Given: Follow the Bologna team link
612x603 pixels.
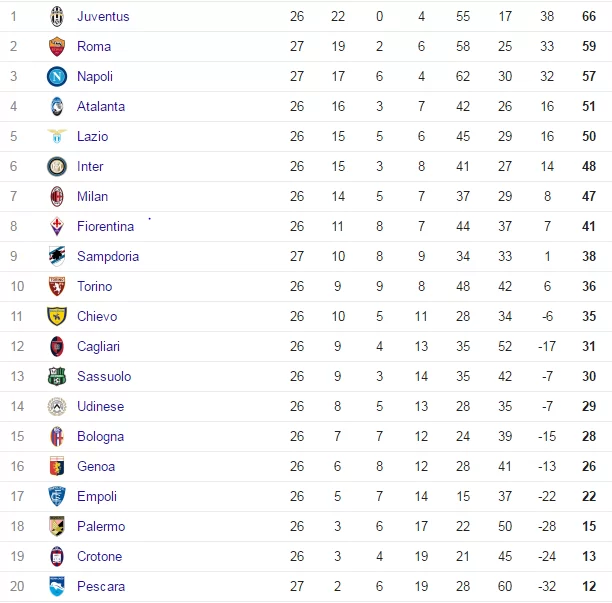Looking at the screenshot, I should [x=101, y=436].
